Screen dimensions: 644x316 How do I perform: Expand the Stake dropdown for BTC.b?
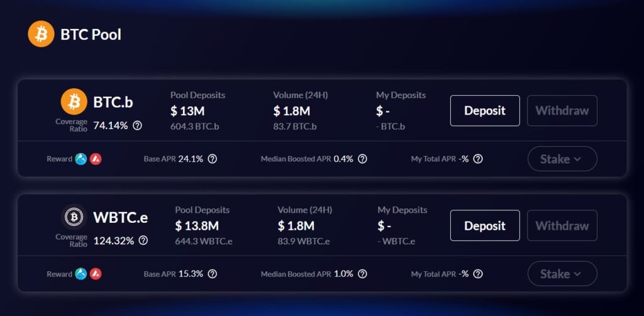coord(562,159)
